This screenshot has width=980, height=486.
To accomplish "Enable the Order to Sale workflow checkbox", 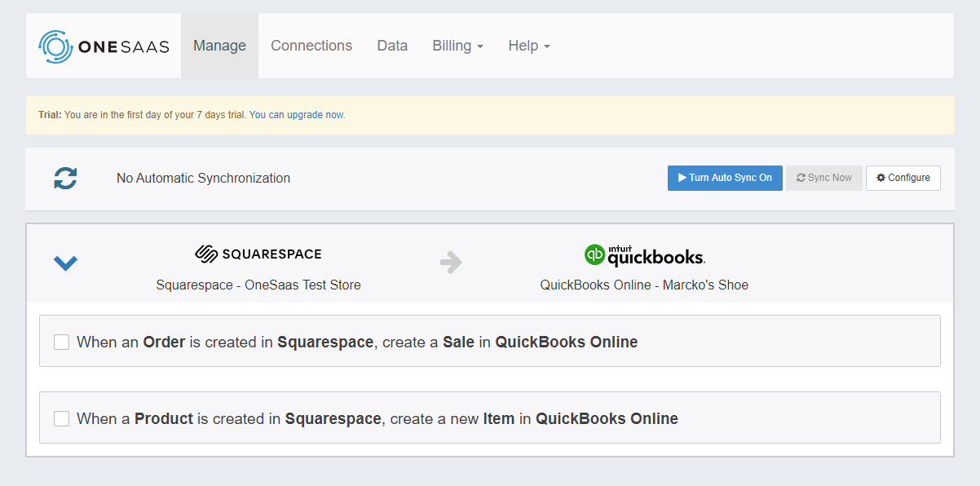I will pos(61,342).
